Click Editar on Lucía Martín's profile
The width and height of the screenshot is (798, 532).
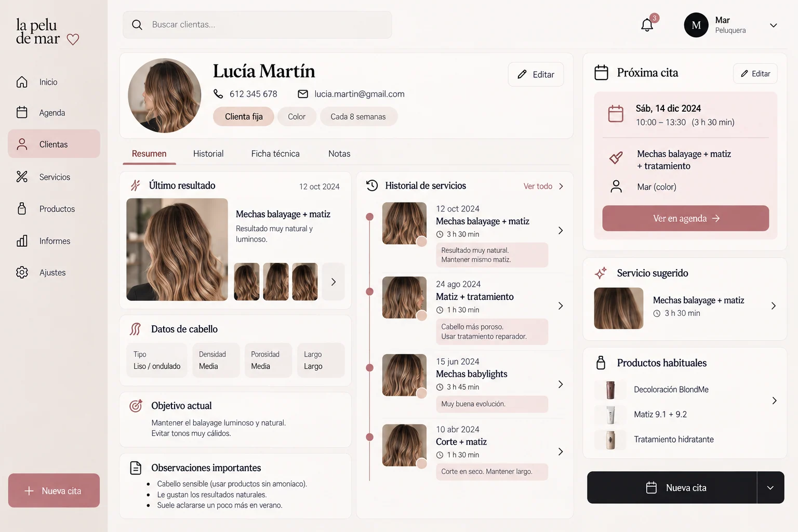(x=536, y=74)
